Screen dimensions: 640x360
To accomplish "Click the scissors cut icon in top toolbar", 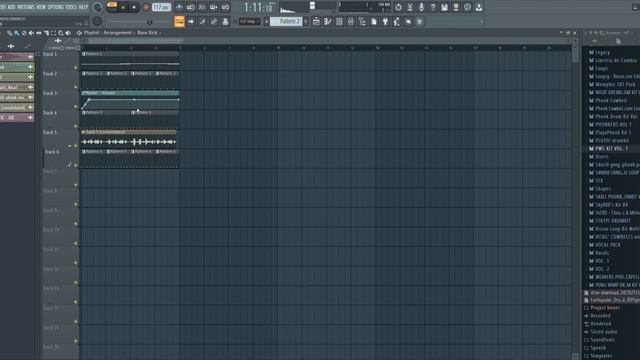I will (x=410, y=7).
